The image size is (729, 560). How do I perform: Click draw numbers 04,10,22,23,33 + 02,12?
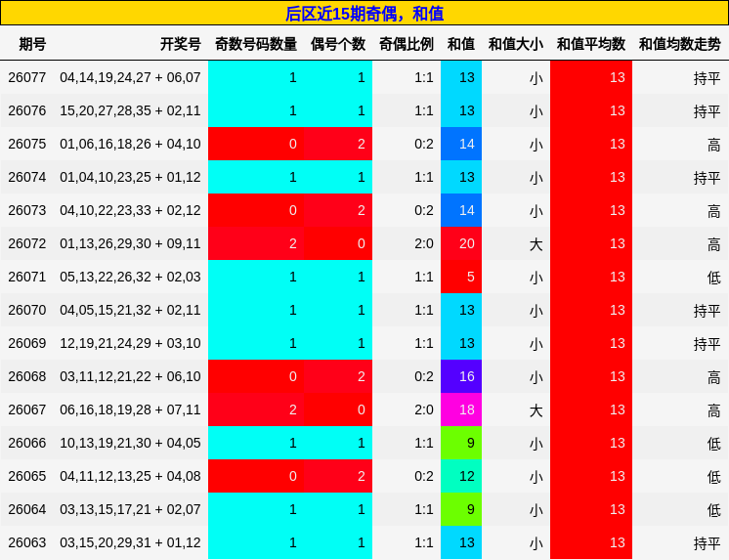[x=130, y=210]
